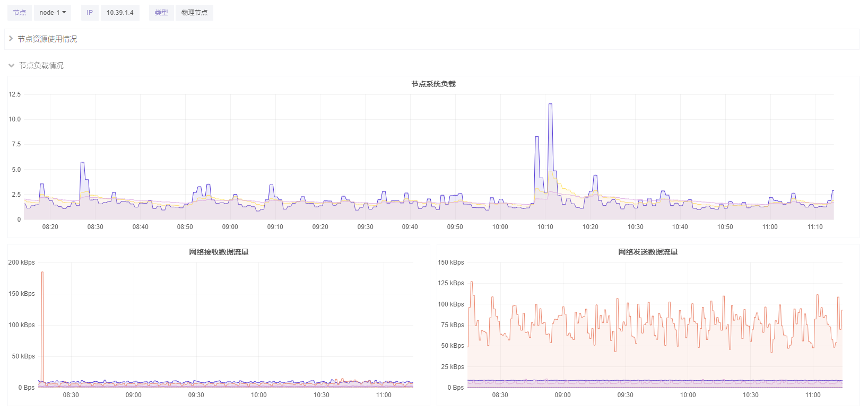This screenshot has width=868, height=412.
Task: Click 10:30 tick on network receive chart axis
Action: pyautogui.click(x=321, y=395)
